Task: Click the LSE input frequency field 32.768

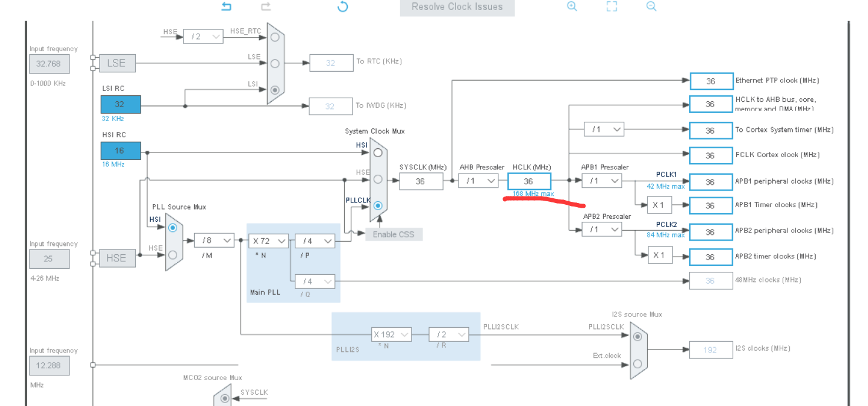Action: (49, 64)
